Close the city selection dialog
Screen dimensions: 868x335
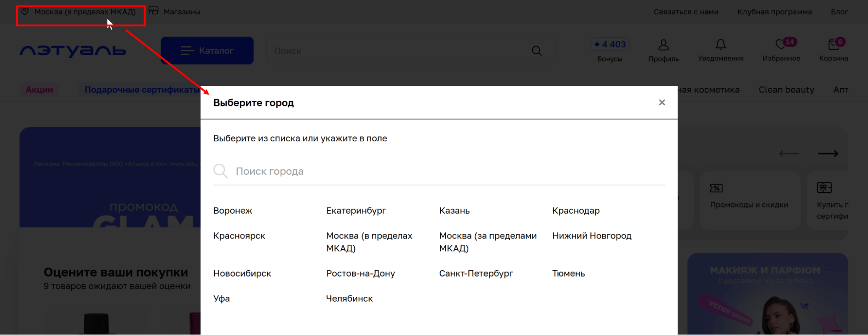(662, 103)
